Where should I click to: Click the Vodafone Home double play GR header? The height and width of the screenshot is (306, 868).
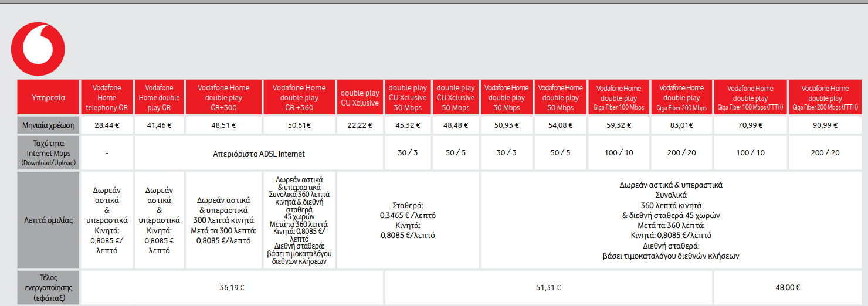click(x=159, y=97)
